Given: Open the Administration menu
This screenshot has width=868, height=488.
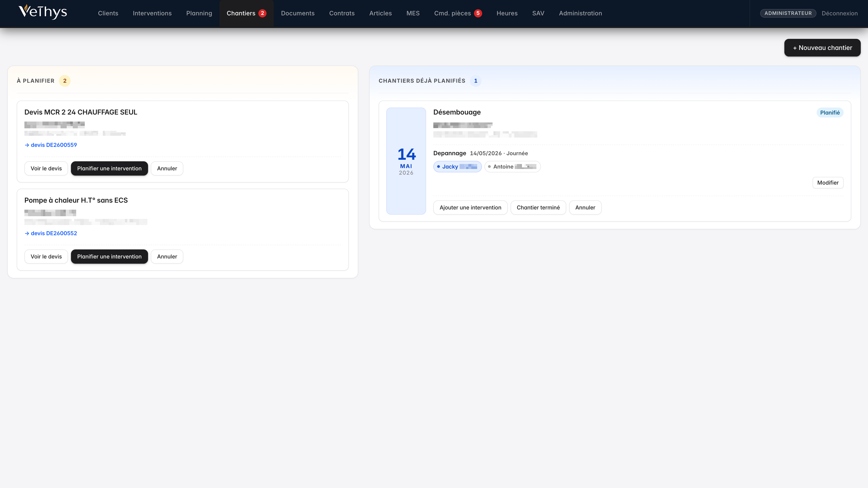Looking at the screenshot, I should coord(580,13).
